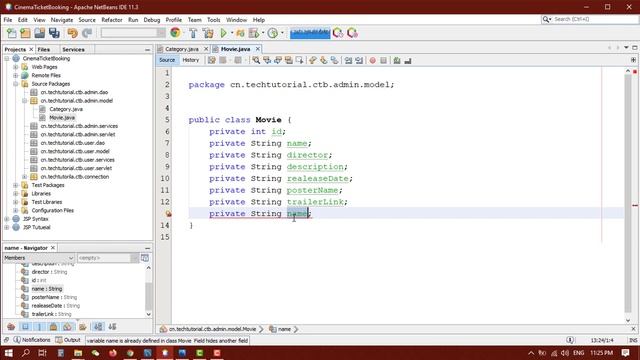Click the red error mark in editor stripe
This screenshot has width=640, height=360.
(x=635, y=205)
